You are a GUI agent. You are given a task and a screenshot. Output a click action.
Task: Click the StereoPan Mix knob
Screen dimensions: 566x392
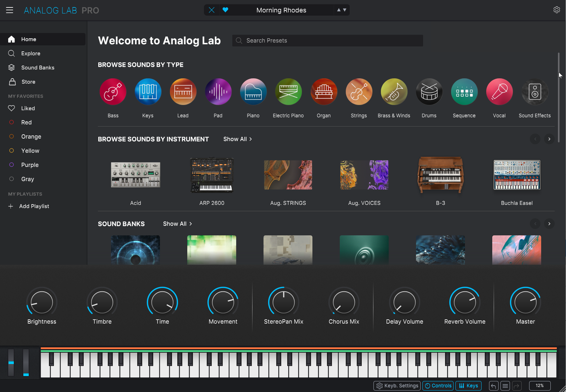(284, 302)
